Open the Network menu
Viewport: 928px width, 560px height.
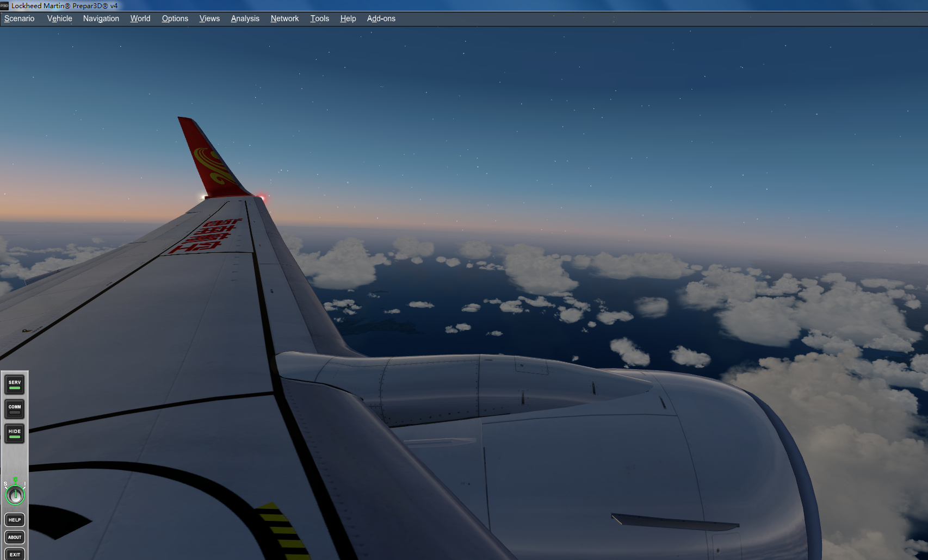284,18
